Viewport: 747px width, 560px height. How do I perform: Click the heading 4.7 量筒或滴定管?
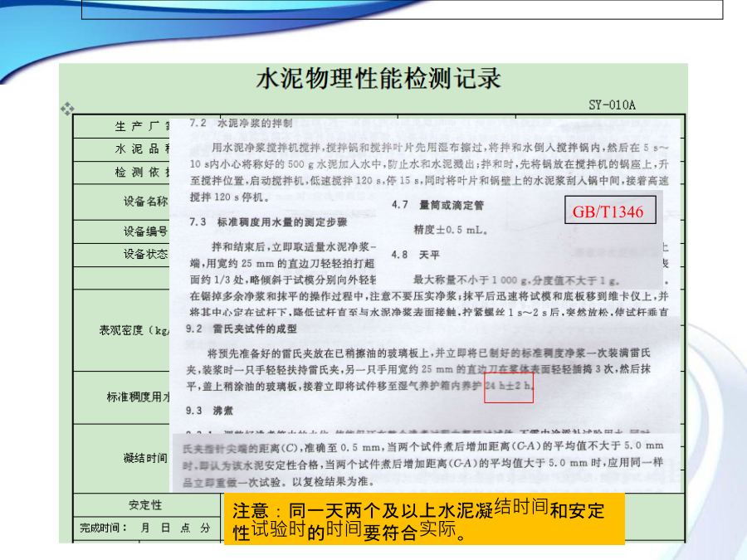click(437, 205)
